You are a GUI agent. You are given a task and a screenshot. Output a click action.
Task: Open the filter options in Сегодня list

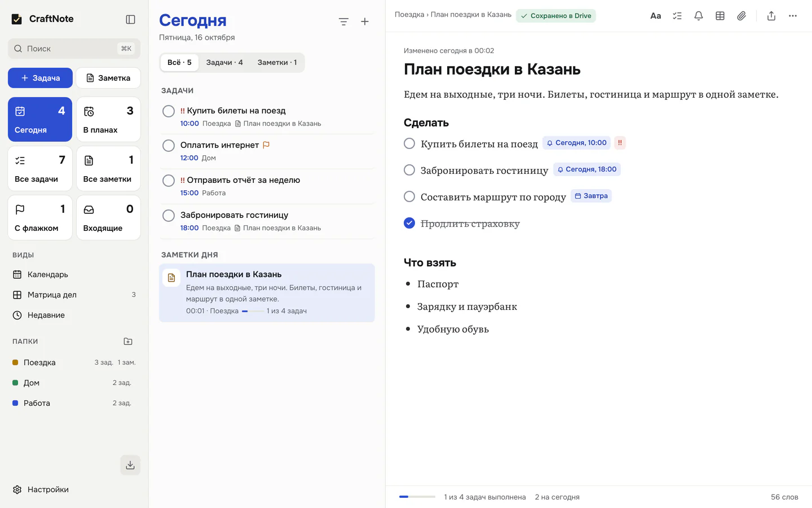(343, 21)
